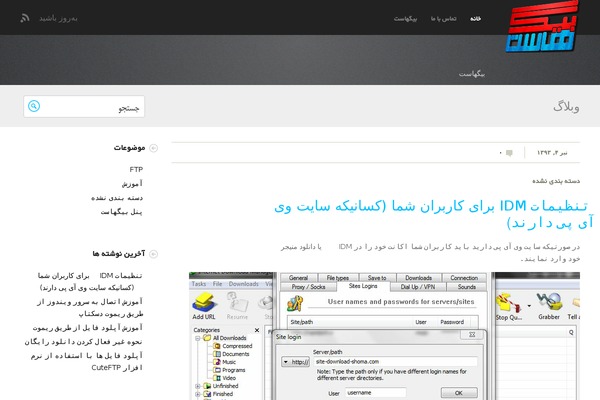
Task: Focus the جستجو search field
Action: click(x=84, y=106)
